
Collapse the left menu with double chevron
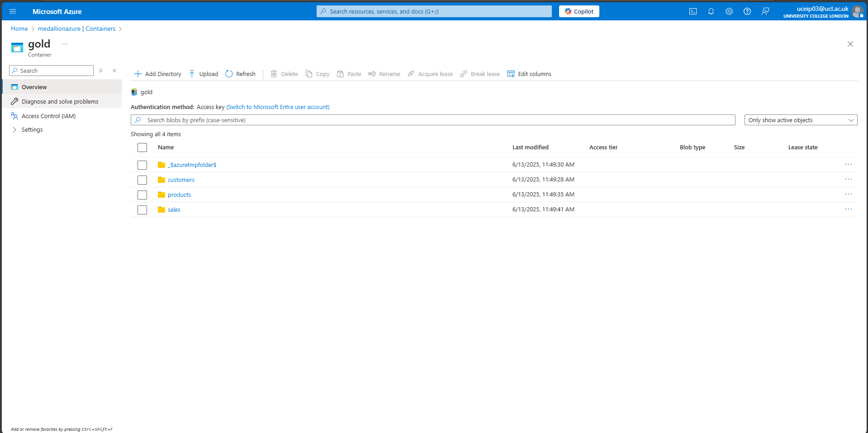[x=114, y=71]
